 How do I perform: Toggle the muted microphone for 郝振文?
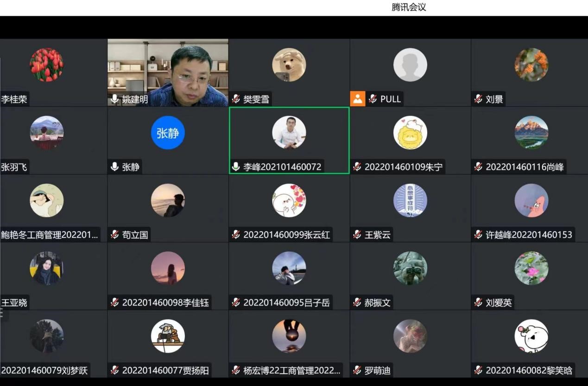[x=357, y=303]
